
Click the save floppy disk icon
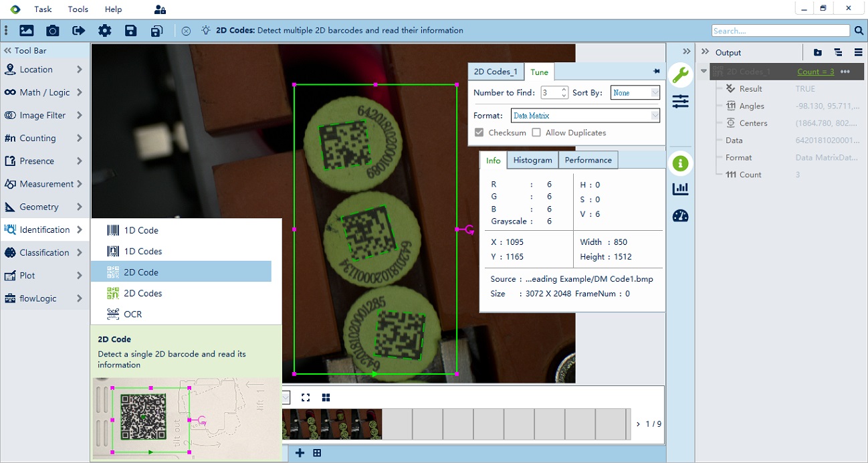tap(131, 30)
